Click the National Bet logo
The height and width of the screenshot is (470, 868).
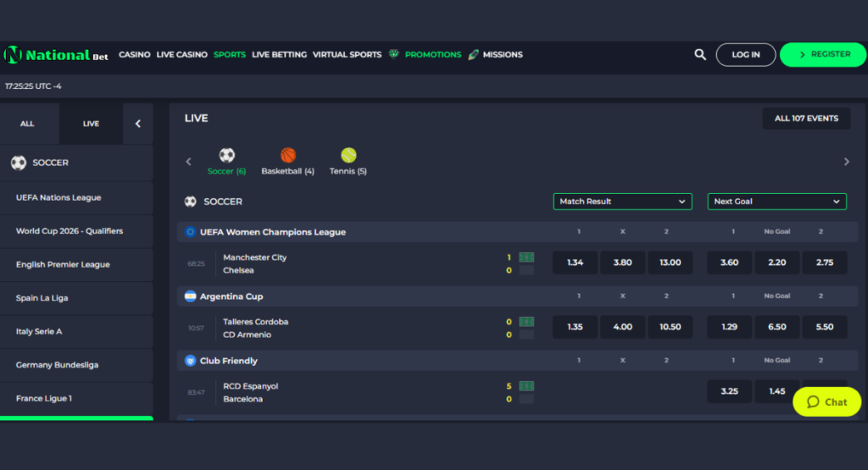(x=56, y=55)
